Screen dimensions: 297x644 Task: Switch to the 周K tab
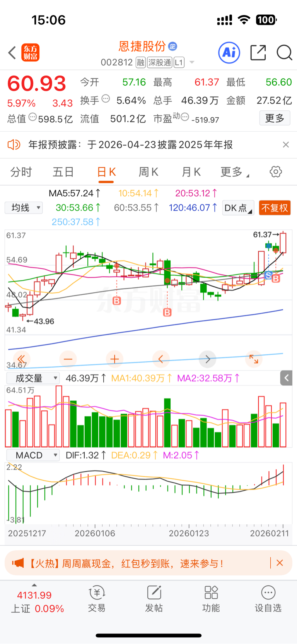[148, 172]
